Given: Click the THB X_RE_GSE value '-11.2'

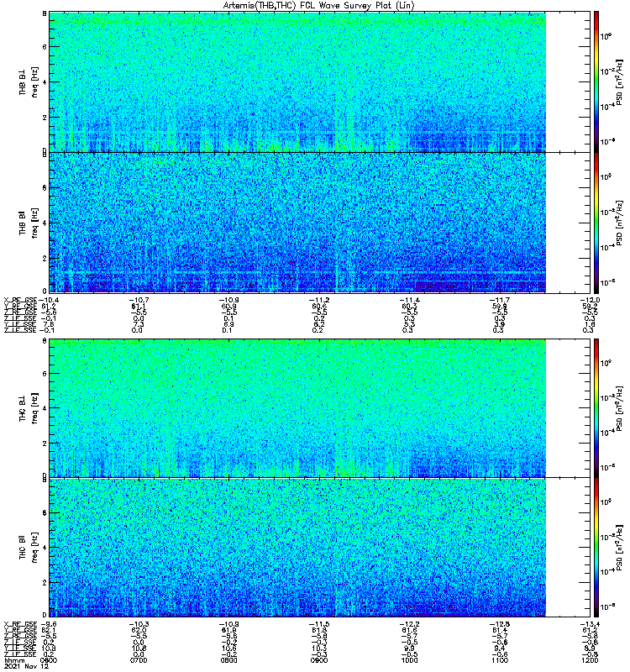Looking at the screenshot, I should coord(319,300).
